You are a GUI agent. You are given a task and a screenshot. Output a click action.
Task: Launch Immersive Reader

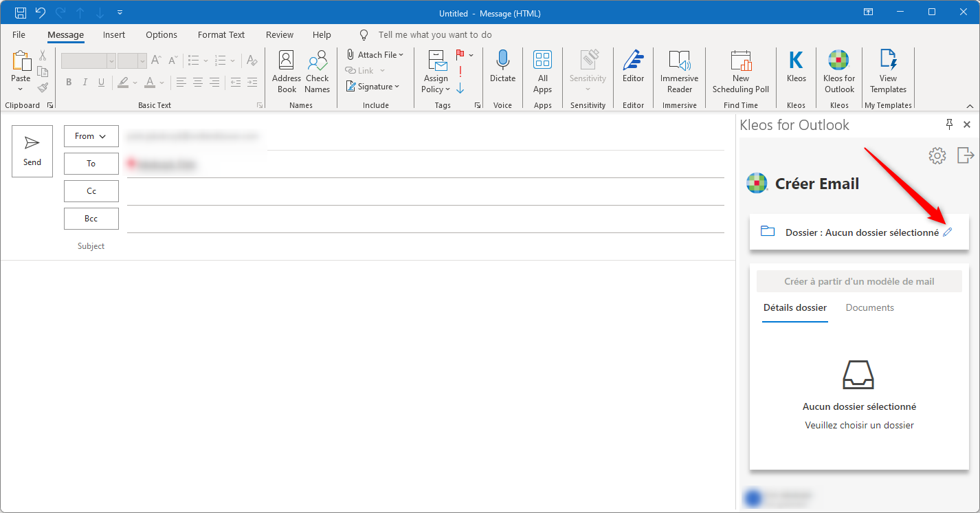click(679, 72)
